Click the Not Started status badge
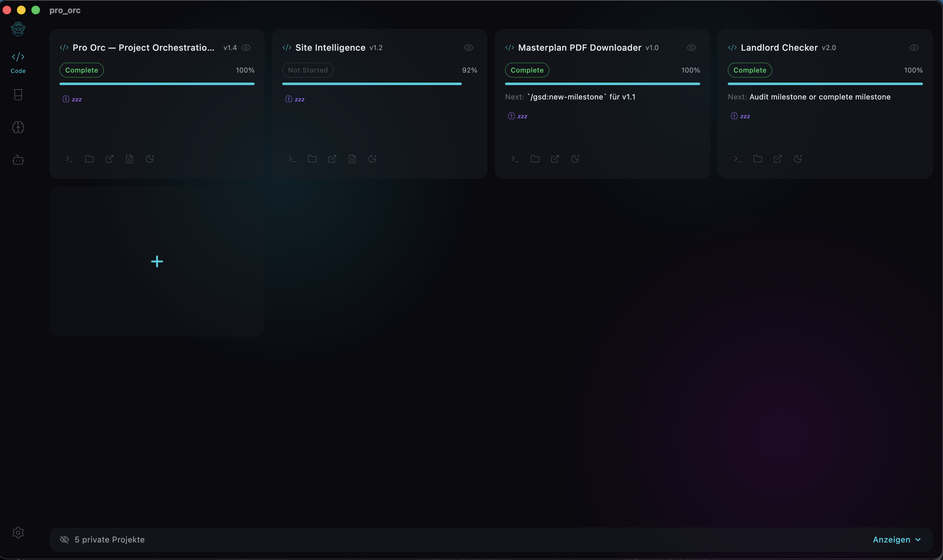Image resolution: width=943 pixels, height=560 pixels. coord(308,70)
